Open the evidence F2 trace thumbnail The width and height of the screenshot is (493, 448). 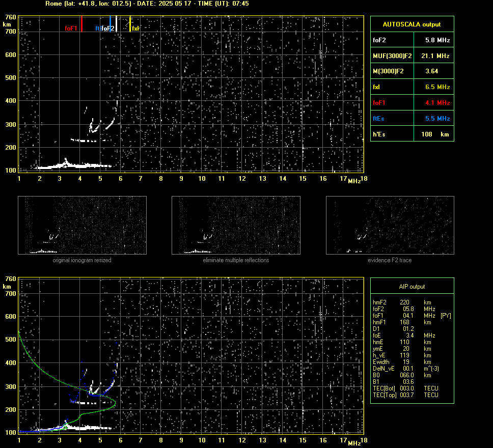coord(390,225)
